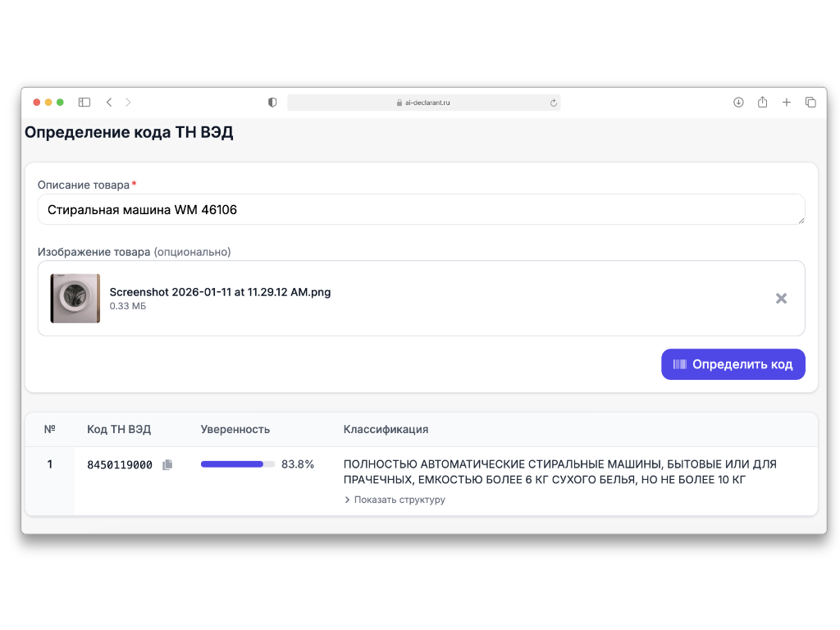This screenshot has height=630, width=840.
Task: Click the browser forward arrow
Action: click(x=128, y=103)
